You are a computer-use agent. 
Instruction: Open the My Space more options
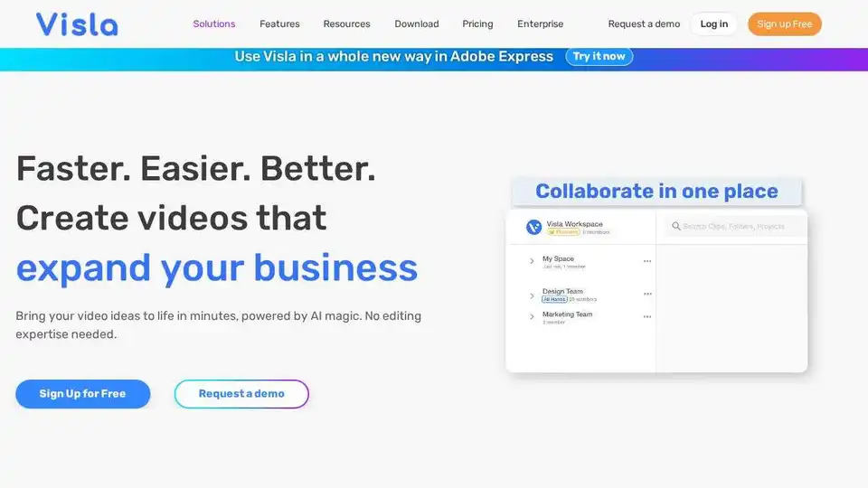(x=647, y=261)
